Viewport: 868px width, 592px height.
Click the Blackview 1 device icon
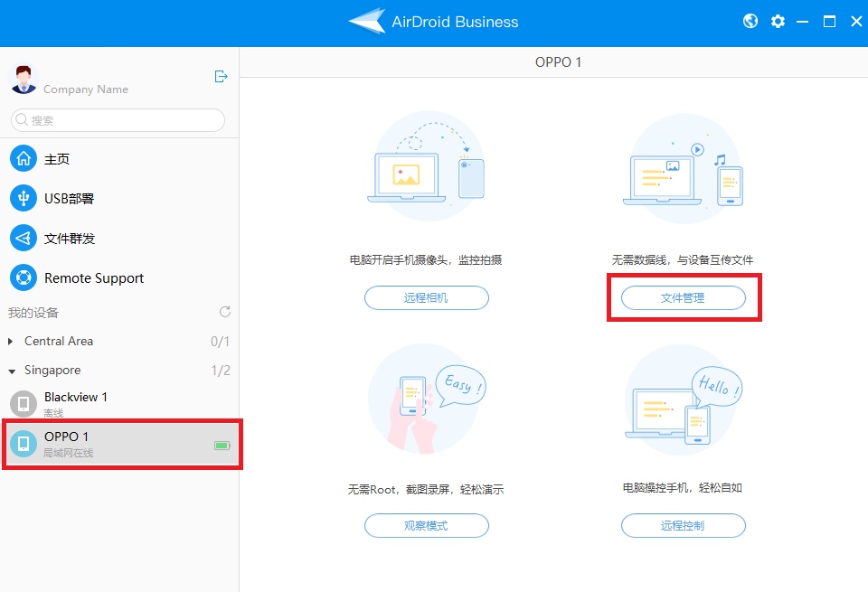[24, 404]
